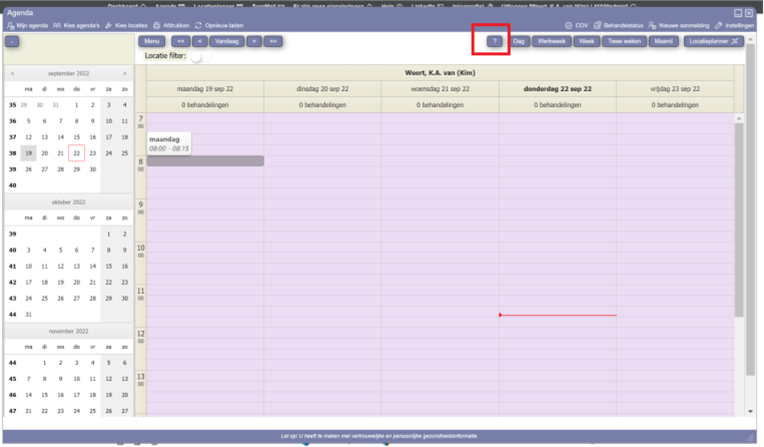Switch to the Week view

(587, 41)
